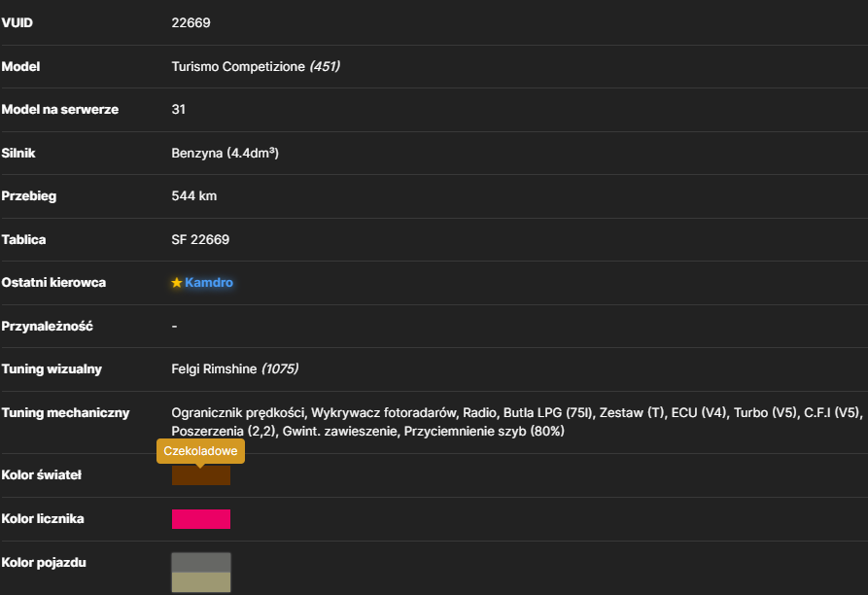This screenshot has width=868, height=595.
Task: Click the Przebieg row label
Action: 29,196
